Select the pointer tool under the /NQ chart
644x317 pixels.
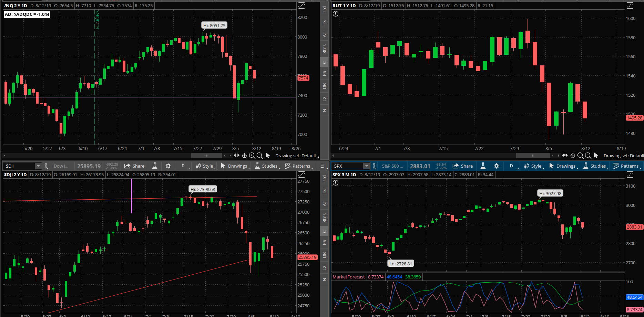click(267, 156)
